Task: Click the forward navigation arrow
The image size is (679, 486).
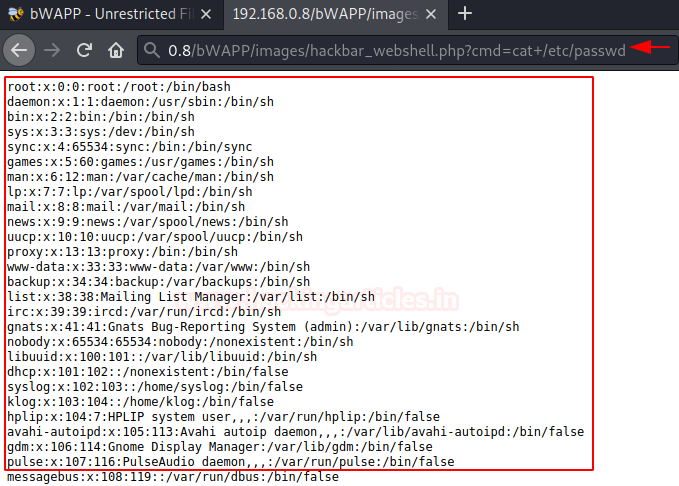Action: coord(52,50)
